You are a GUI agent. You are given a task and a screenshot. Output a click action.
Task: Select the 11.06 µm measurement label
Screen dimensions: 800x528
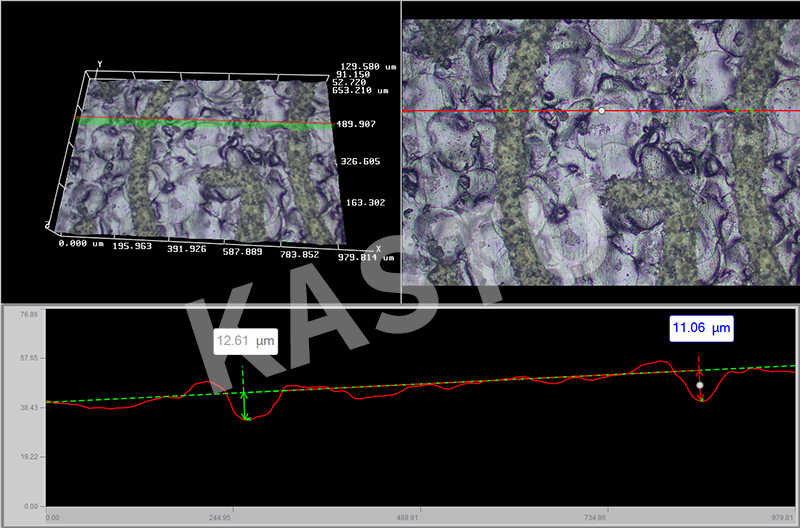700,327
